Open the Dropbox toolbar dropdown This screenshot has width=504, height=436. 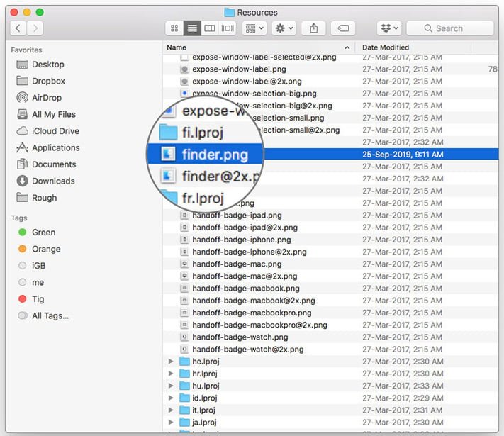tap(389, 28)
